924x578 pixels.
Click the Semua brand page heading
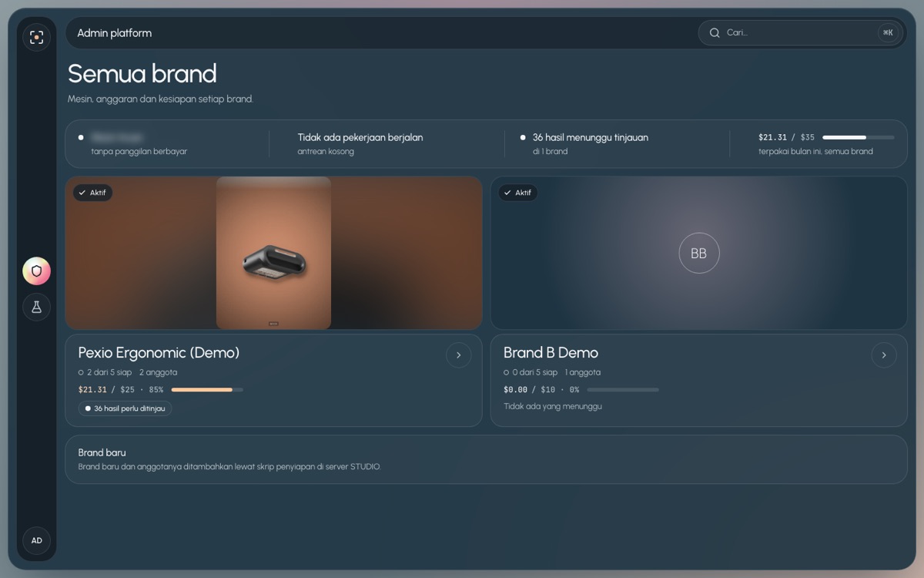[x=142, y=74]
